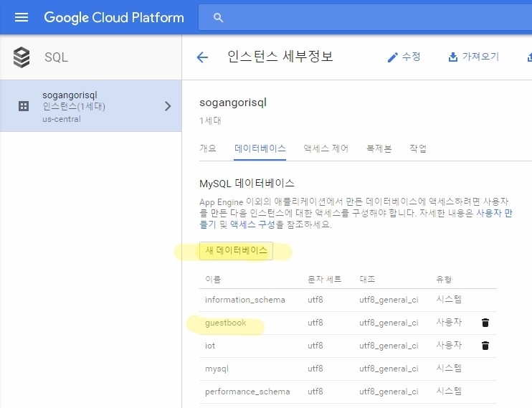The height and width of the screenshot is (408, 532).
Task: Click the 인스턴스 세부정보 page title
Action: [280, 57]
